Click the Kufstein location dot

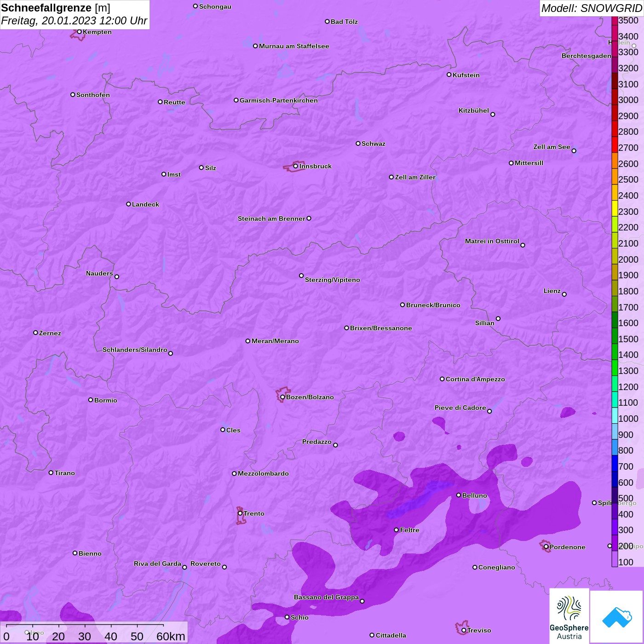click(449, 75)
